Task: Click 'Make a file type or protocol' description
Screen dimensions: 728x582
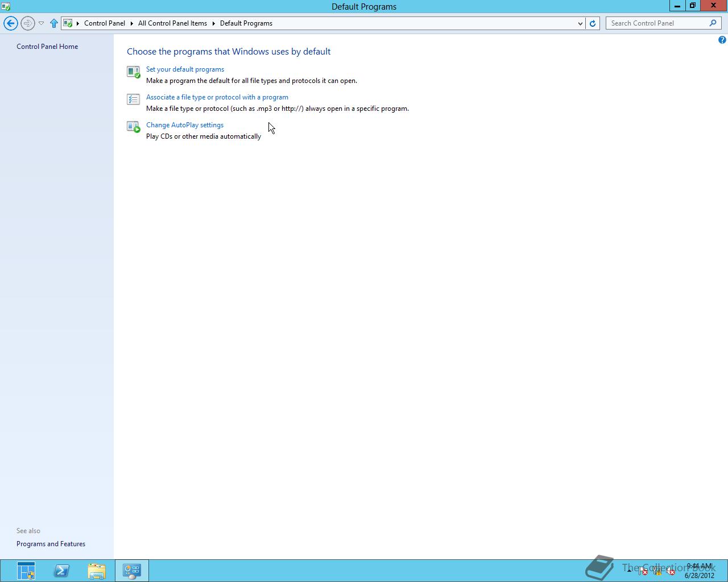Action: click(x=278, y=109)
